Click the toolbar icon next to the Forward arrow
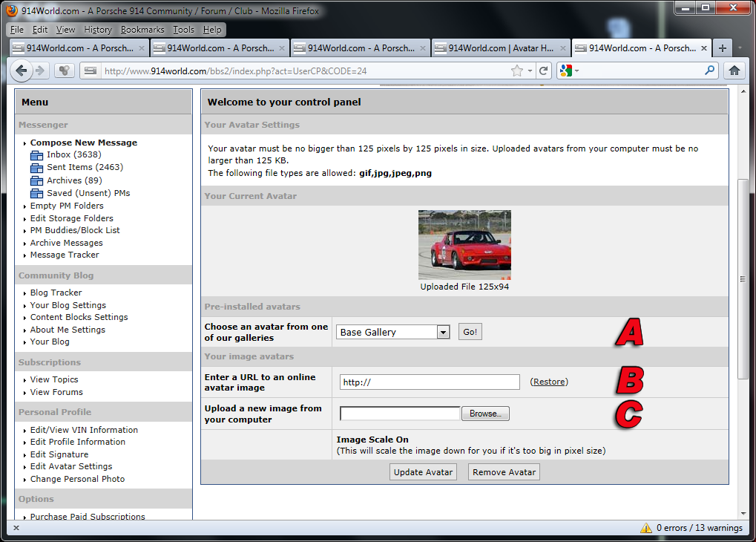756x542 pixels. pyautogui.click(x=64, y=71)
